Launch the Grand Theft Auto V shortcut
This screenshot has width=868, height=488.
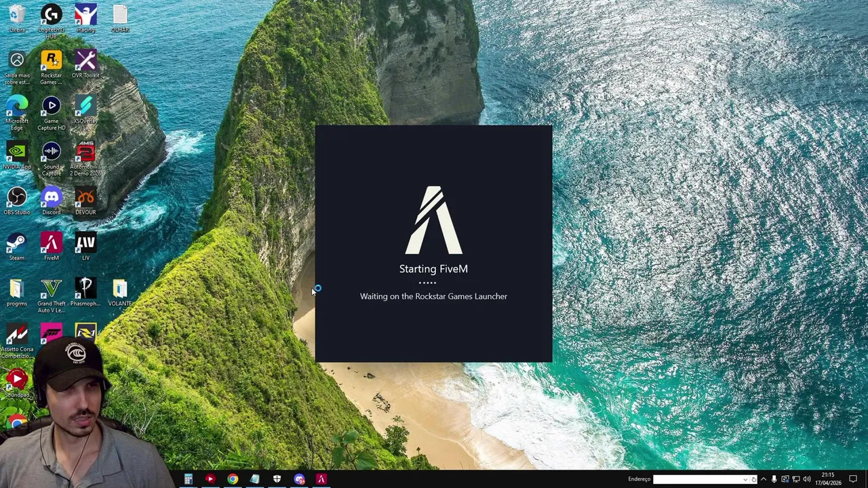coord(51,296)
